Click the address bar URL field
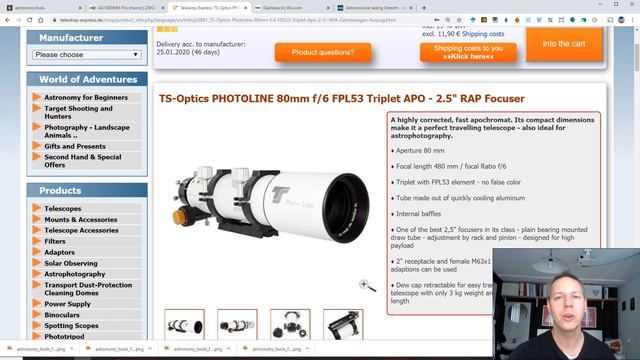 pyautogui.click(x=241, y=20)
